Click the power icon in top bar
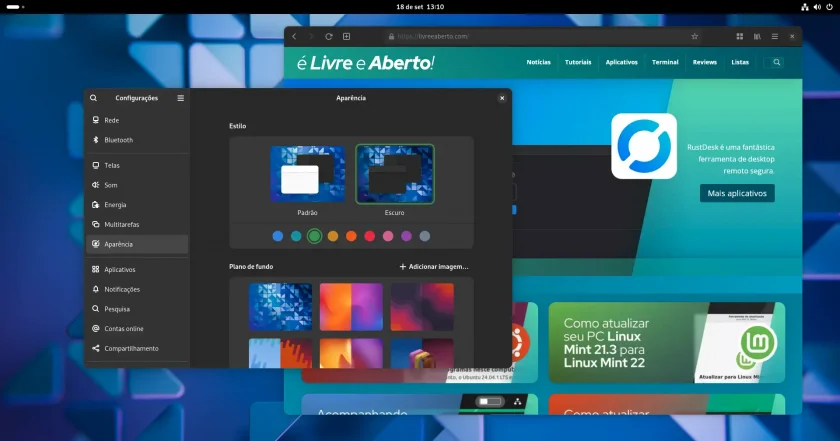 point(829,7)
